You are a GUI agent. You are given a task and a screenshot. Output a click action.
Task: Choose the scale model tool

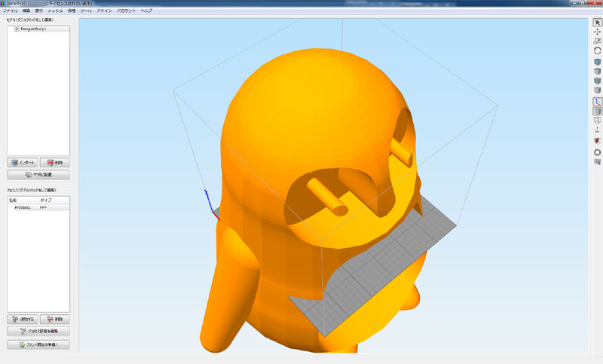[597, 41]
